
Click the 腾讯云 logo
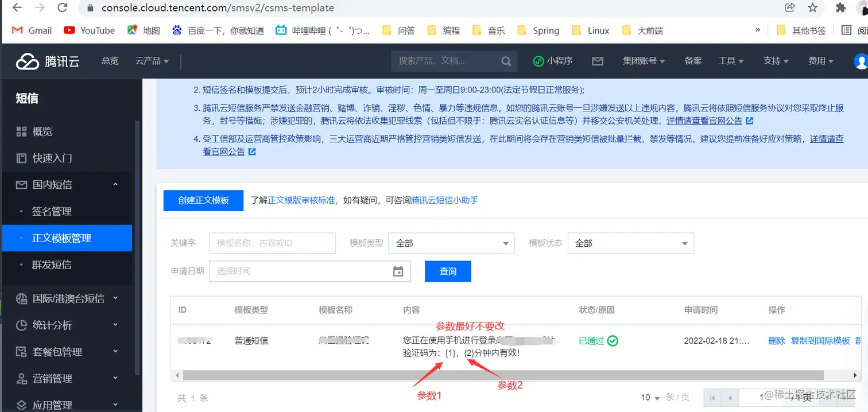click(x=48, y=61)
